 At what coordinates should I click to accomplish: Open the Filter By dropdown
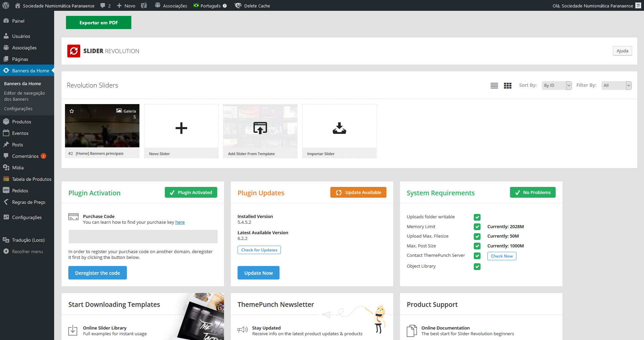pos(617,86)
